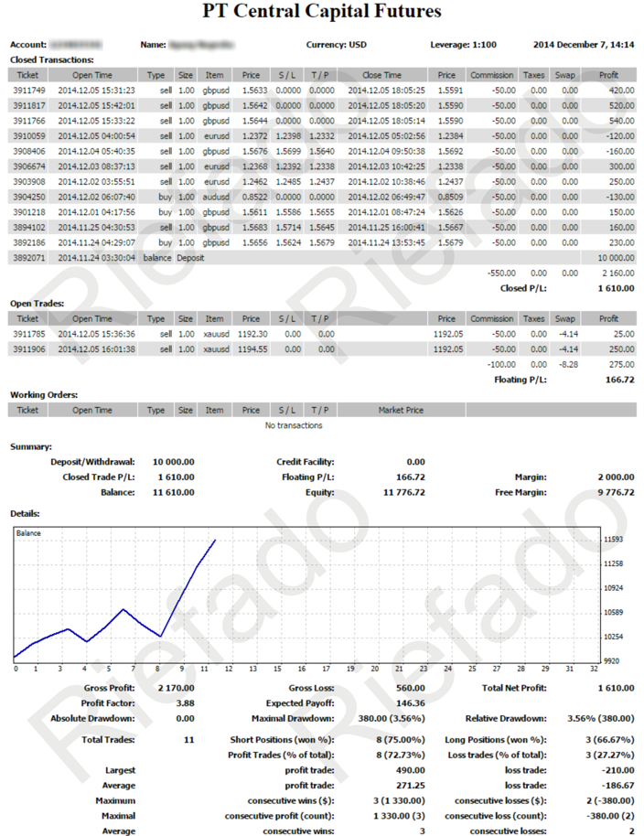
Task: Click the PT Central Capital Futures title
Action: coord(322,11)
